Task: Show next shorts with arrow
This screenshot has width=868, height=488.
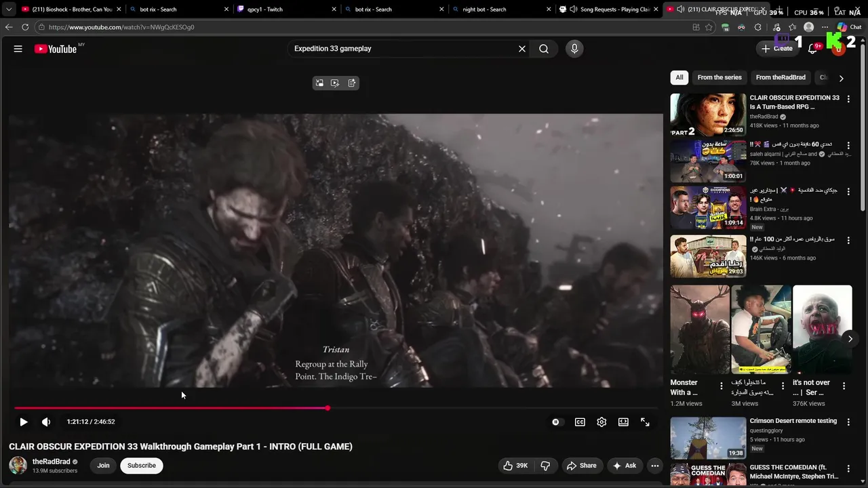Action: (x=850, y=338)
